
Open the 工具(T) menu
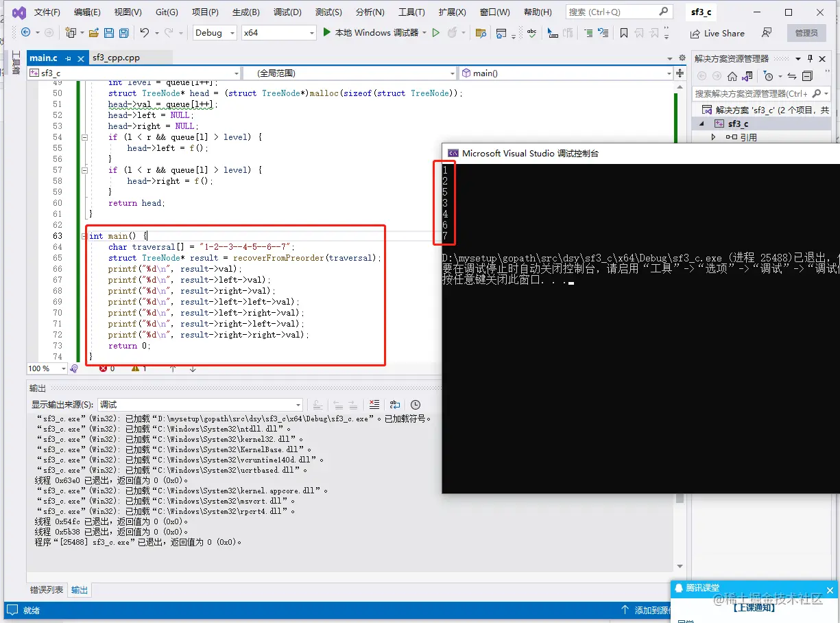click(411, 12)
